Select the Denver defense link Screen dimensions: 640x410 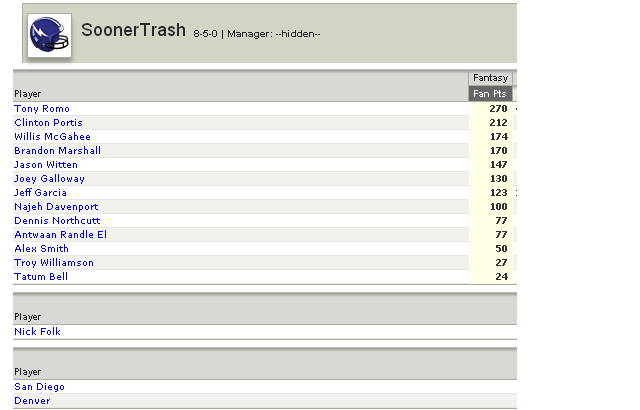32,401
